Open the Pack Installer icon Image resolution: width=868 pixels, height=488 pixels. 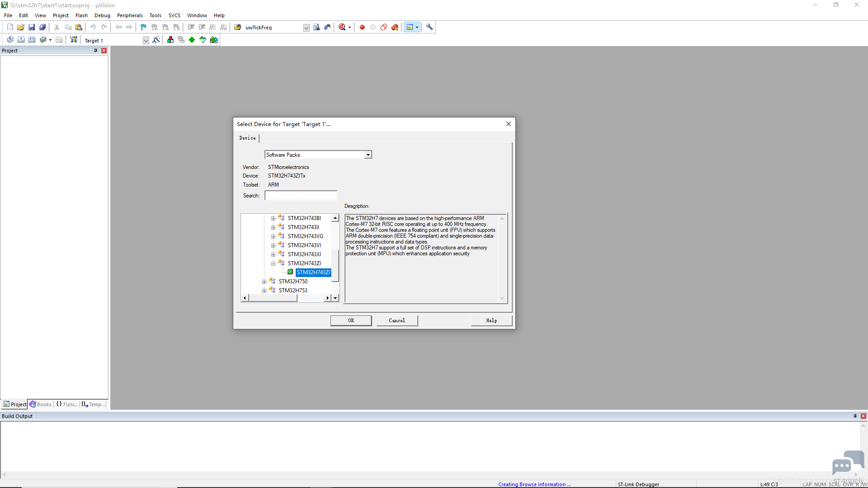tap(214, 40)
